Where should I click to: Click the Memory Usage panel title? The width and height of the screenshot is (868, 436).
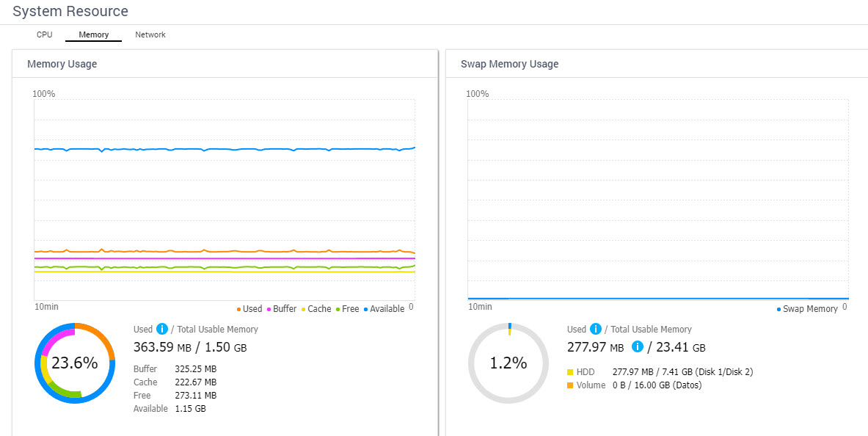point(62,64)
